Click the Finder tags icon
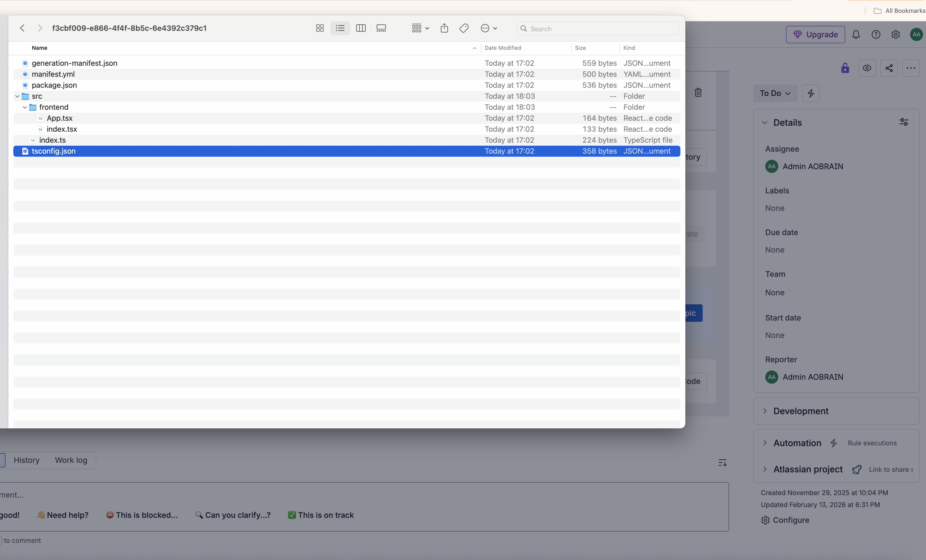The image size is (926, 560). click(x=464, y=28)
